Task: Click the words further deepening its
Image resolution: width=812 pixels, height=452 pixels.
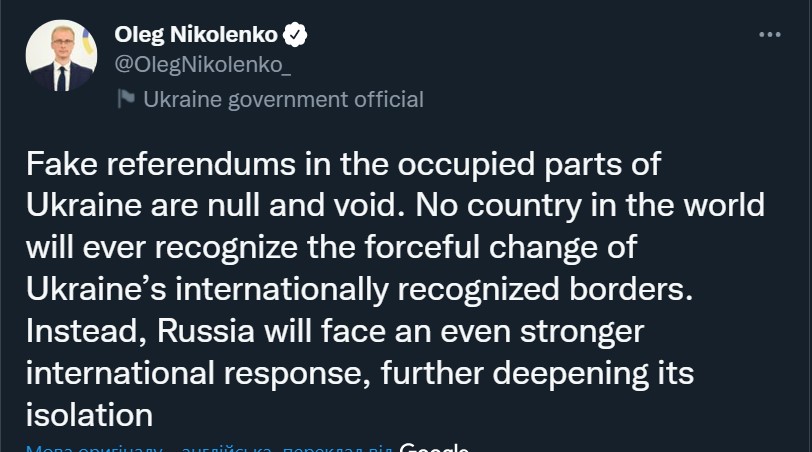Action: click(x=537, y=373)
